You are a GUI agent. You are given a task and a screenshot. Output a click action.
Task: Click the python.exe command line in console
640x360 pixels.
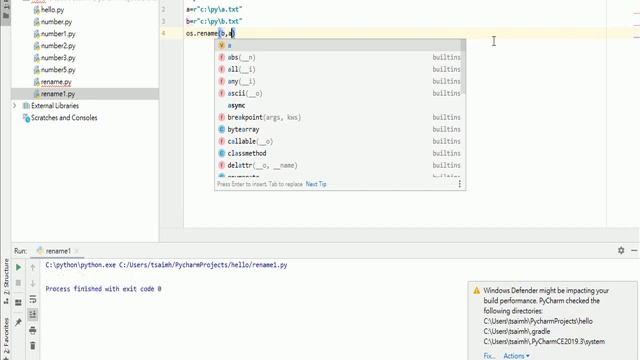coord(166,265)
